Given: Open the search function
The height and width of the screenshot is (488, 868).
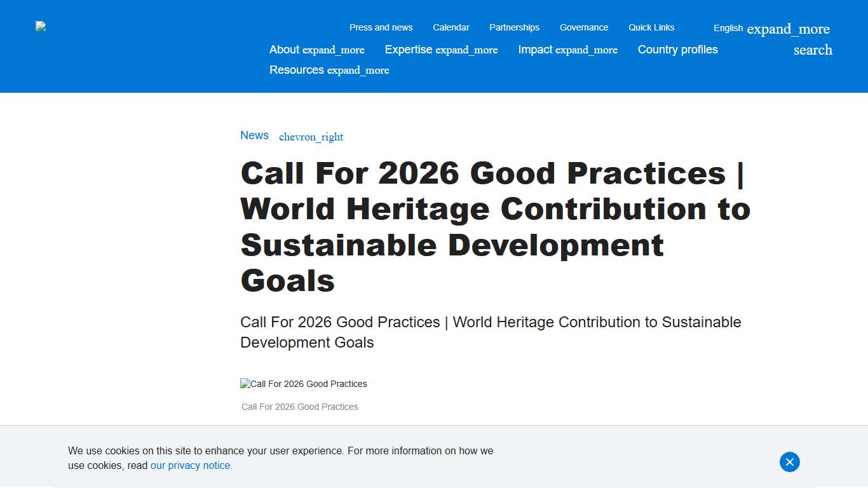Looking at the screenshot, I should tap(812, 50).
